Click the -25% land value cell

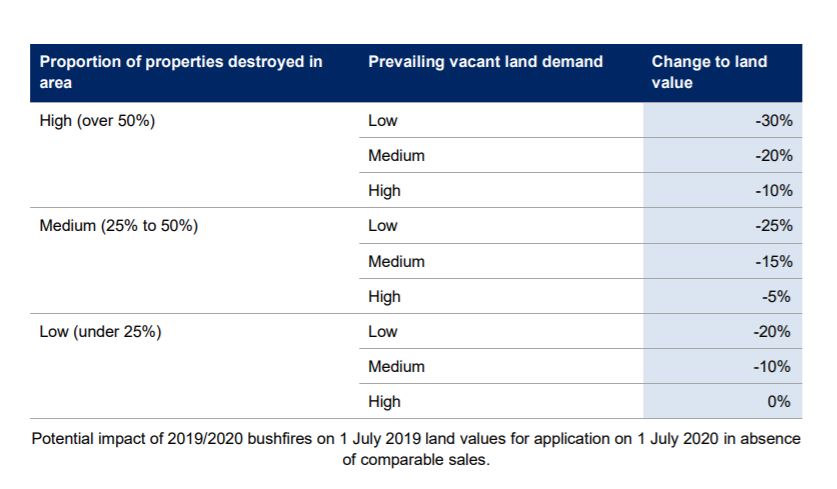click(x=773, y=226)
